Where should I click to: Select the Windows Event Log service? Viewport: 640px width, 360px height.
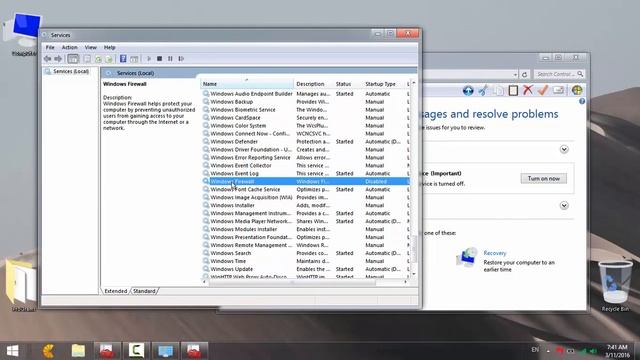click(306, 173)
